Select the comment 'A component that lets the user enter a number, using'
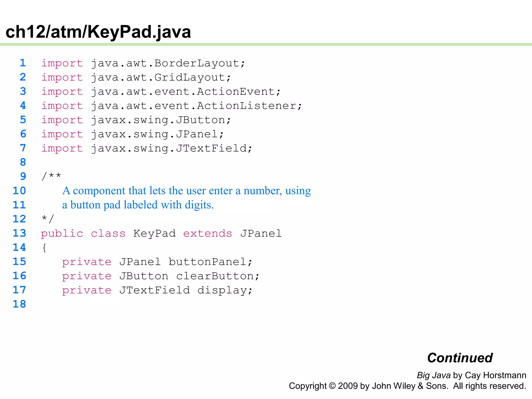Viewport: 532px width, 399px height. 187,191
